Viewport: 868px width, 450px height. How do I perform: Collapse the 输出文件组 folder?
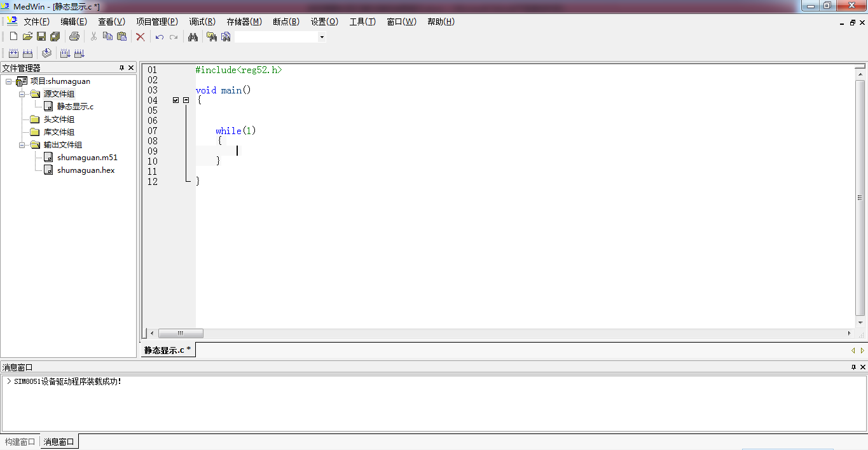pyautogui.click(x=22, y=145)
